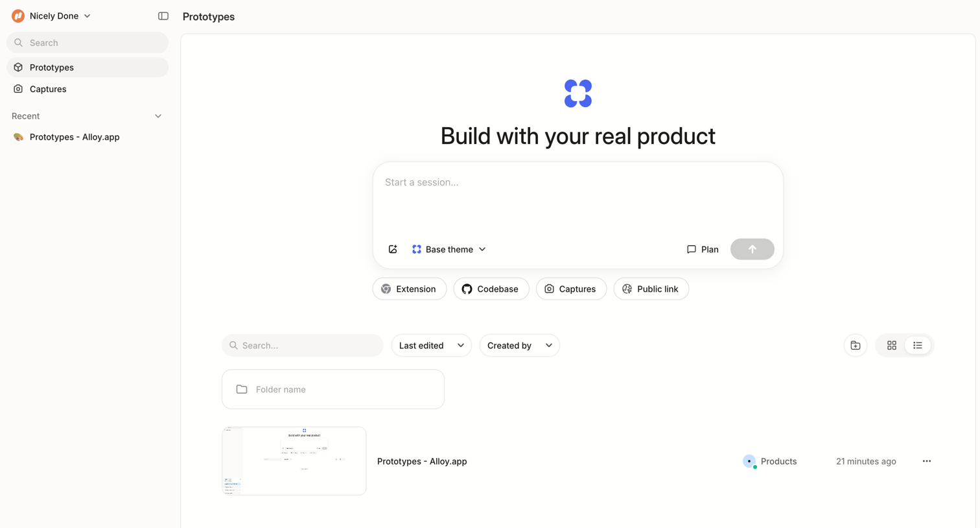
Task: Click the blue Alloy logo above headline
Action: 578,93
